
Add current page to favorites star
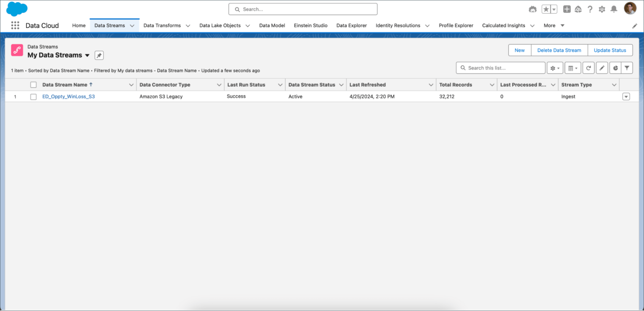pos(546,9)
